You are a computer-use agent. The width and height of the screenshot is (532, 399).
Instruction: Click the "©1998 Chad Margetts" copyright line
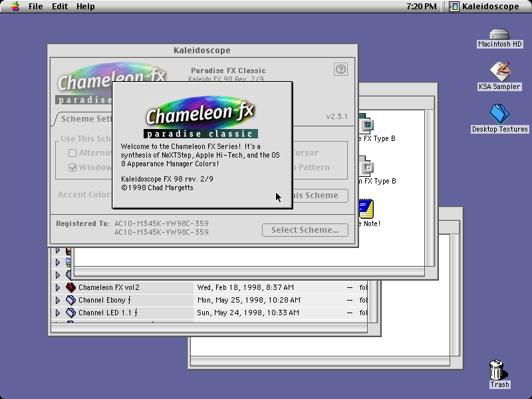[x=157, y=188]
